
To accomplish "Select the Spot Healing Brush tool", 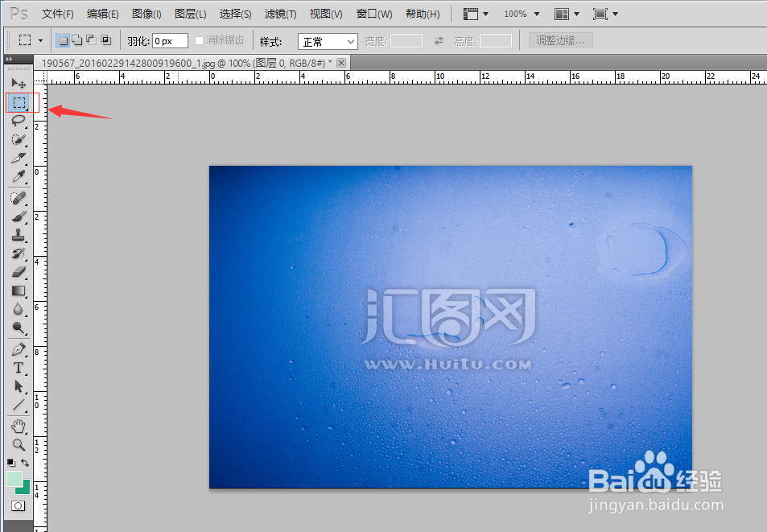I will 19,198.
